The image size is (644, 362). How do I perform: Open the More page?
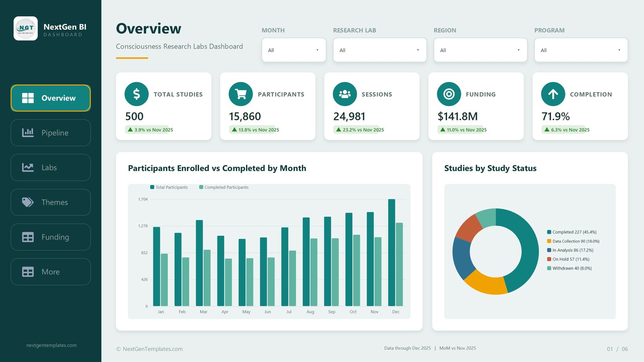(51, 272)
